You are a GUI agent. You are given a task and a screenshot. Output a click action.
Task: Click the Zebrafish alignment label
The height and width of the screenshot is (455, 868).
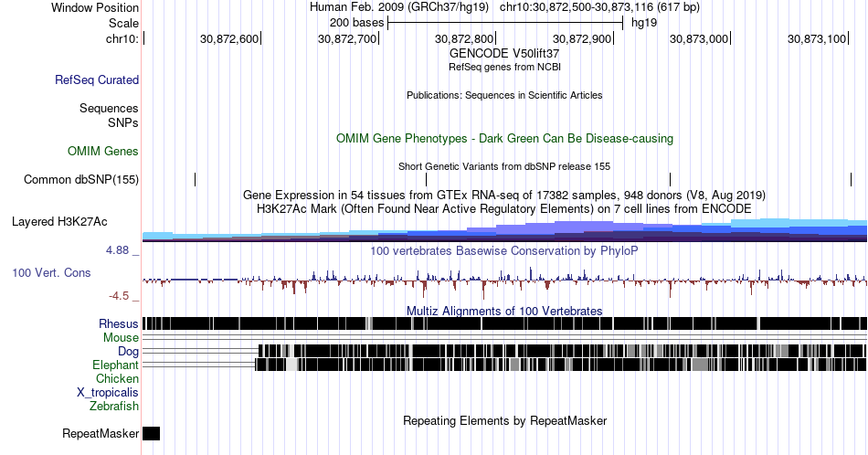point(114,407)
